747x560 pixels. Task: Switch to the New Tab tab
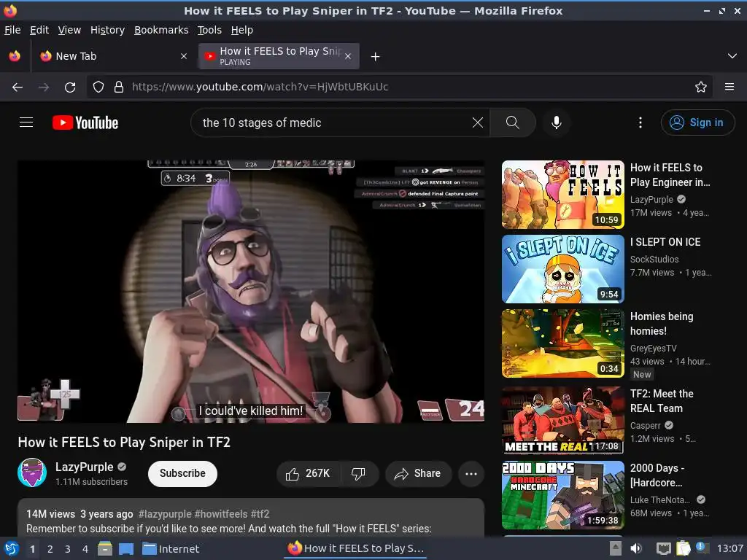(113, 56)
